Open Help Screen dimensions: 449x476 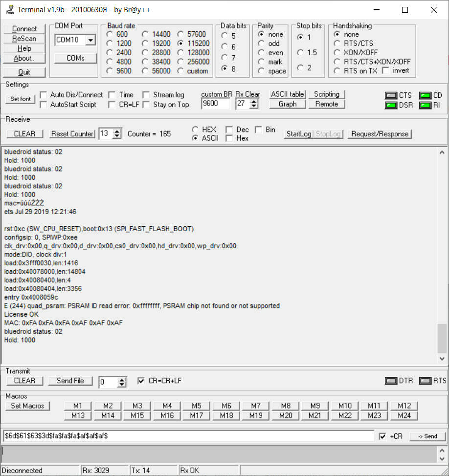[x=24, y=48]
